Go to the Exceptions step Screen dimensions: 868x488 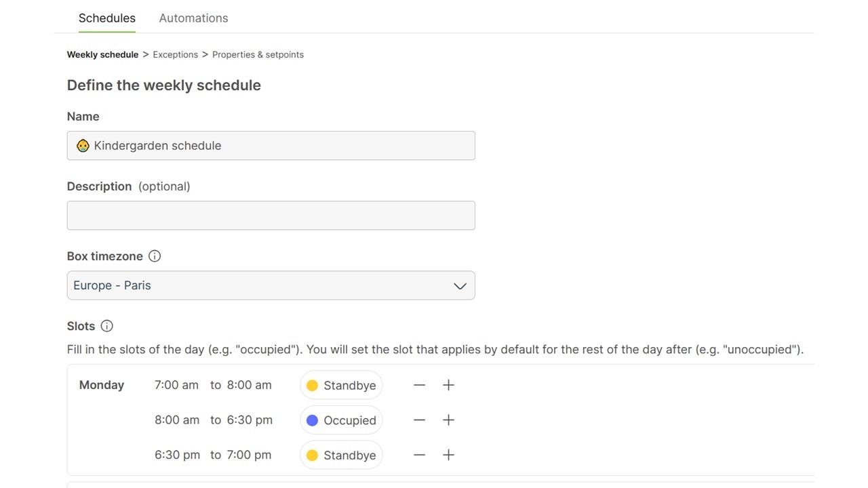click(x=175, y=54)
